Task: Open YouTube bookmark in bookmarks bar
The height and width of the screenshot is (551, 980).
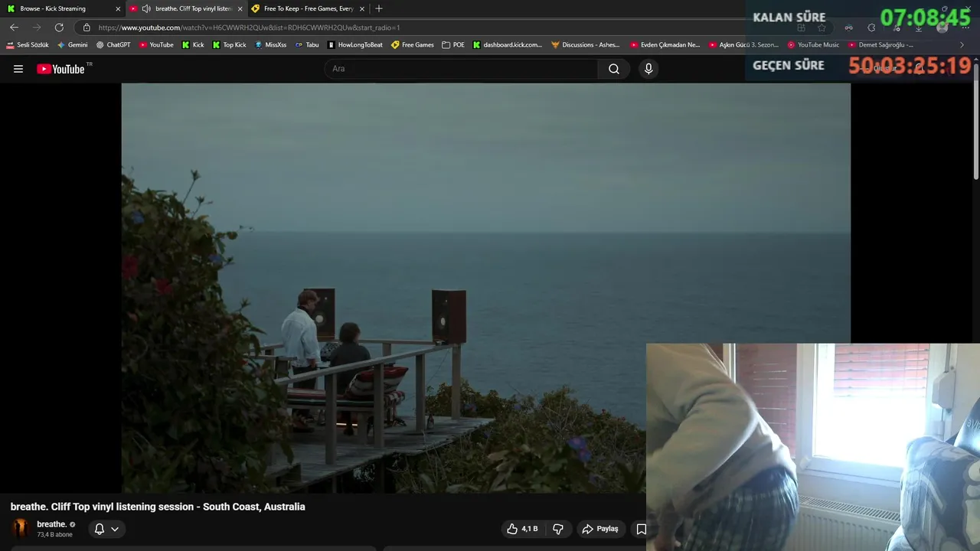Action: (x=156, y=45)
